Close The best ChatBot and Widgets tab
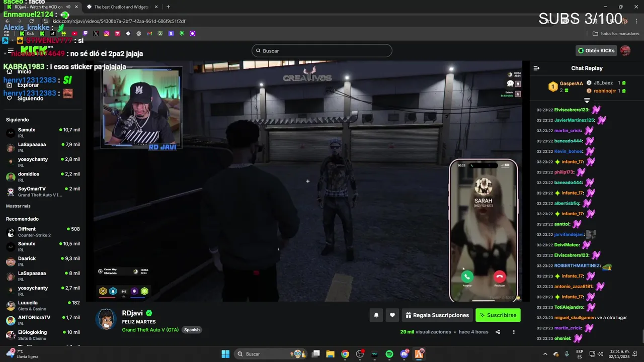Image resolution: width=644 pixels, height=362 pixels. coord(156,7)
